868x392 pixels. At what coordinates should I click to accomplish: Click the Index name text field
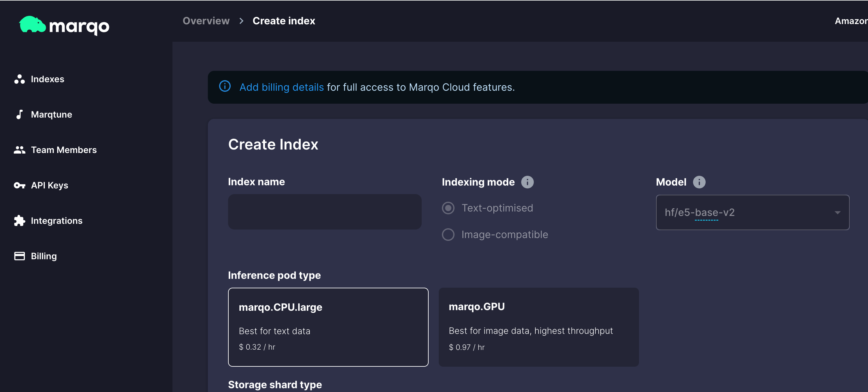pyautogui.click(x=324, y=211)
